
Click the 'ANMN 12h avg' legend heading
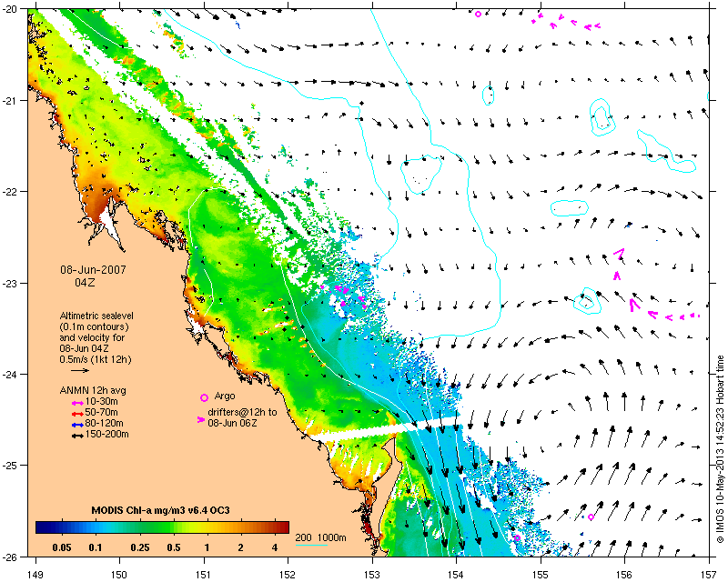coord(93,390)
